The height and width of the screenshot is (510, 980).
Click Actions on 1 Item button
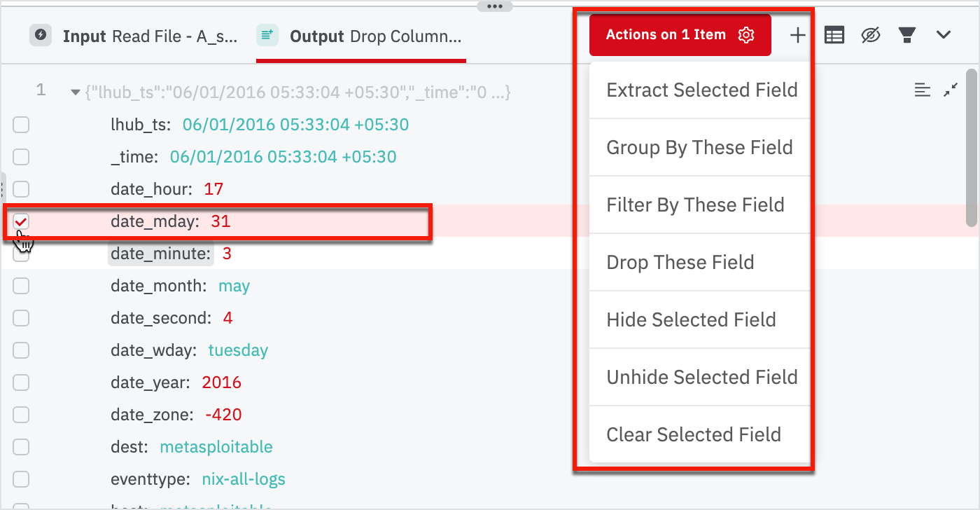point(680,35)
